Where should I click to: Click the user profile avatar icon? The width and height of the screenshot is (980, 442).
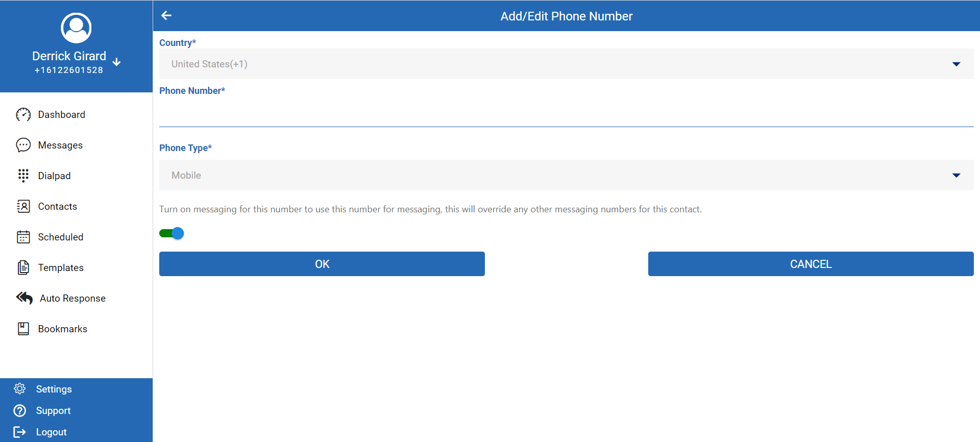coord(76,28)
